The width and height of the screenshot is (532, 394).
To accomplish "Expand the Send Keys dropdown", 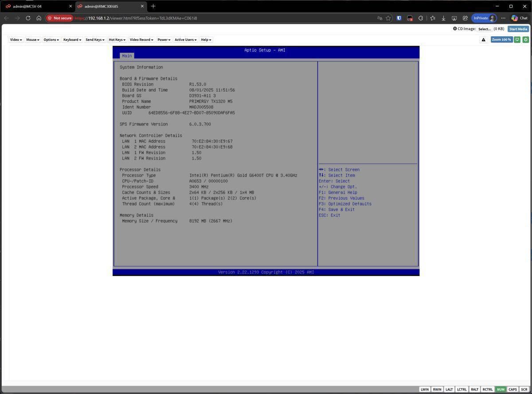I will [x=95, y=39].
